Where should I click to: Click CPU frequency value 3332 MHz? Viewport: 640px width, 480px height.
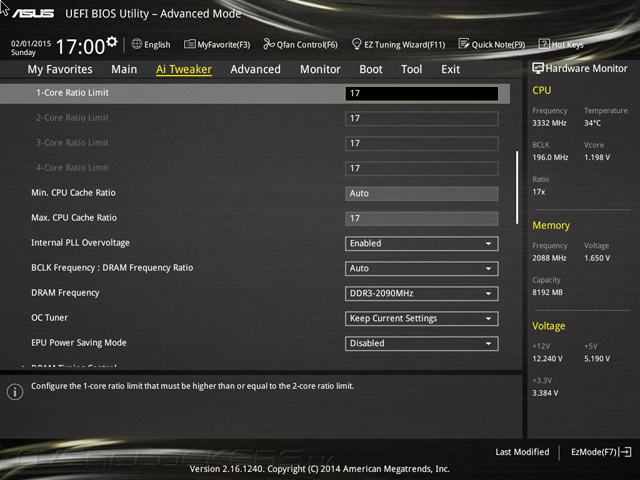(x=549, y=123)
